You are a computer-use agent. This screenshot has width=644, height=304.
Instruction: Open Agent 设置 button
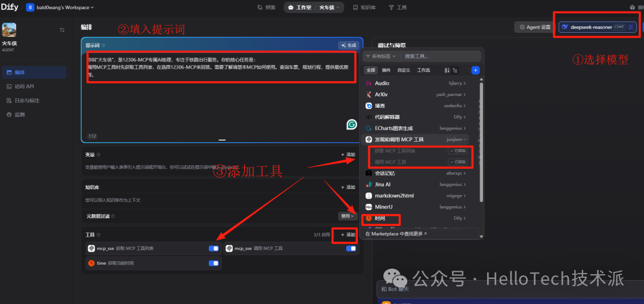pos(535,27)
